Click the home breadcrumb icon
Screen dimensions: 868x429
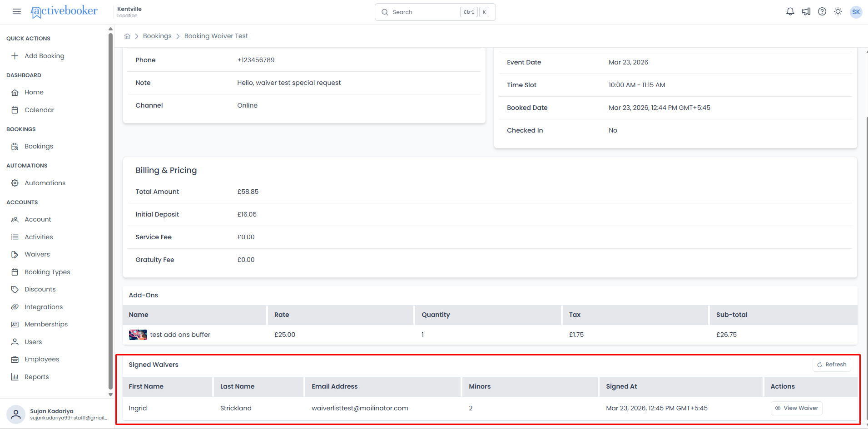127,36
